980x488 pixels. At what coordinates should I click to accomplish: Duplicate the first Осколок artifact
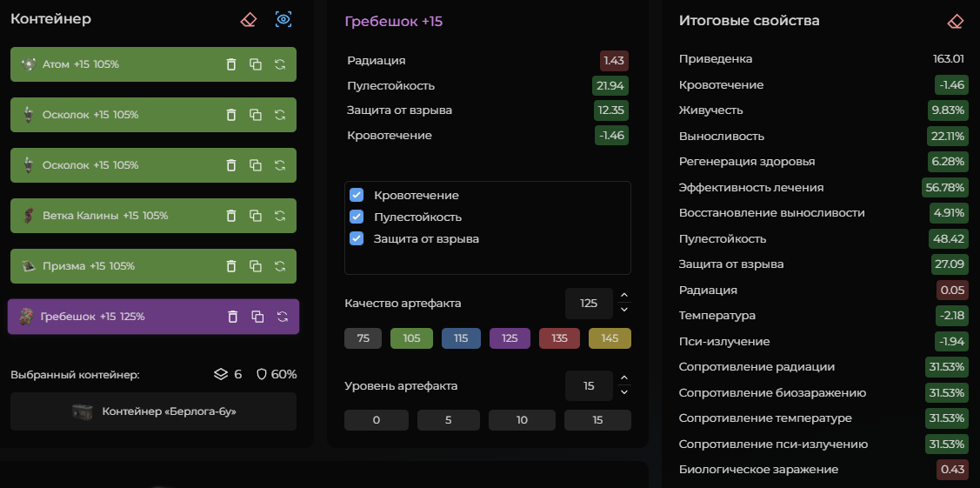pyautogui.click(x=256, y=115)
